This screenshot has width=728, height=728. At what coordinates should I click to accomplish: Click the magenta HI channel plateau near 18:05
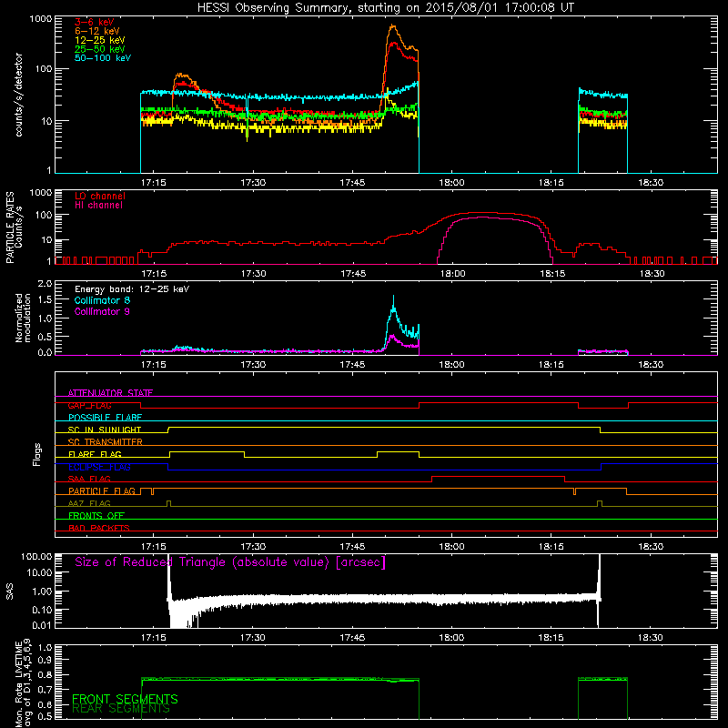coord(483,217)
